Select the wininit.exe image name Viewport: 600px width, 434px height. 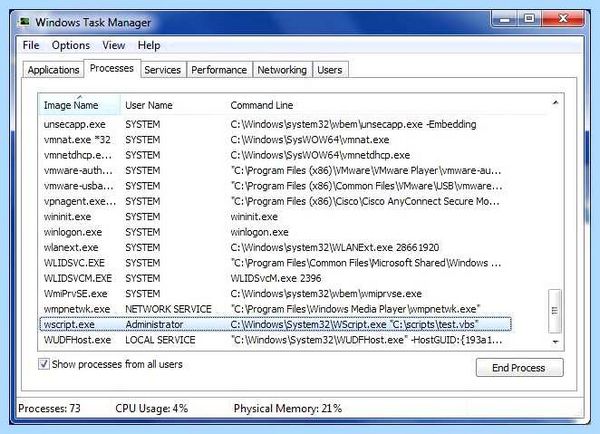pos(67,217)
